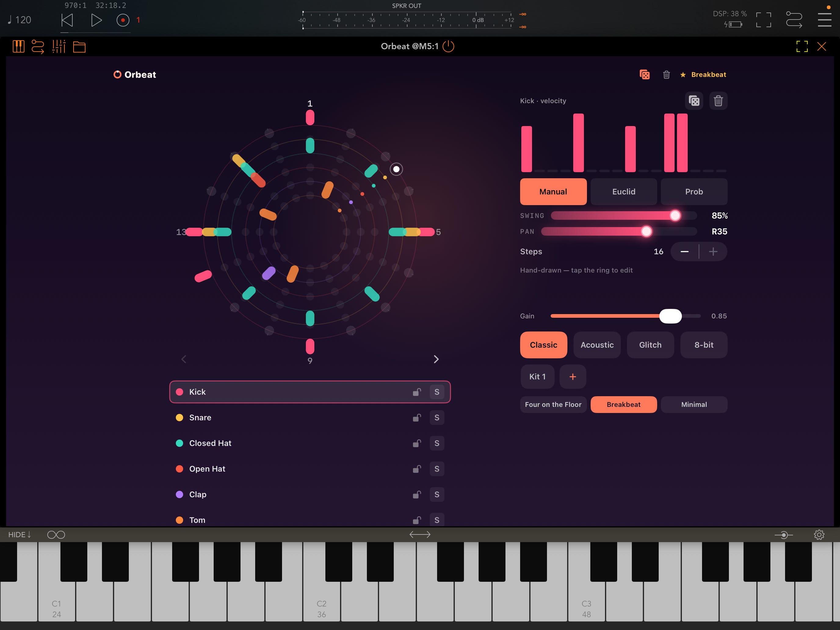Solo the Open Hat track

[x=437, y=469]
